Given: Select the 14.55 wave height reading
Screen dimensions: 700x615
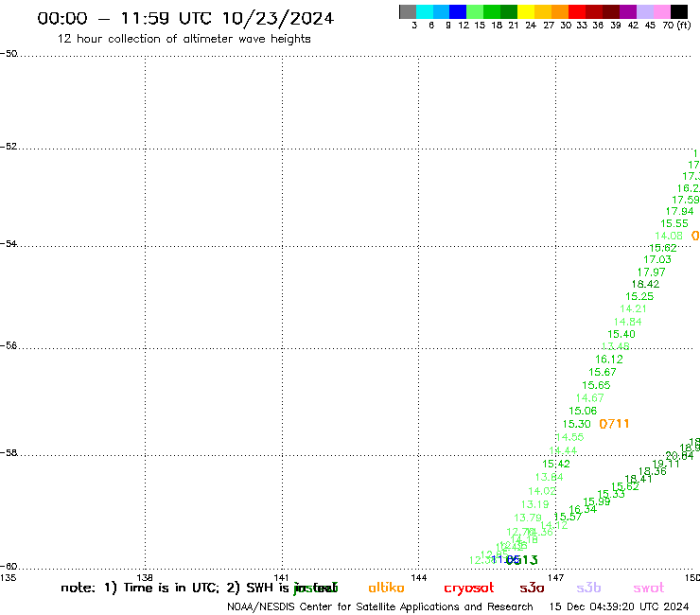Looking at the screenshot, I should (569, 437).
